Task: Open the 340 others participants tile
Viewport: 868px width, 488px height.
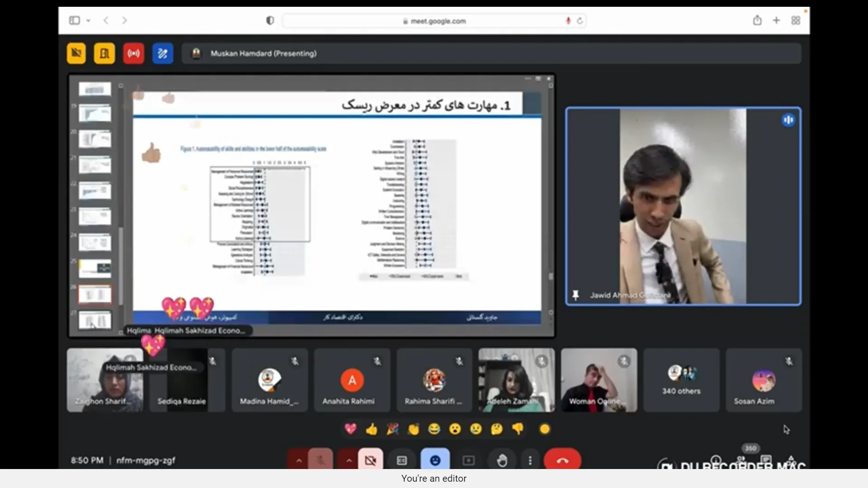Action: point(681,380)
